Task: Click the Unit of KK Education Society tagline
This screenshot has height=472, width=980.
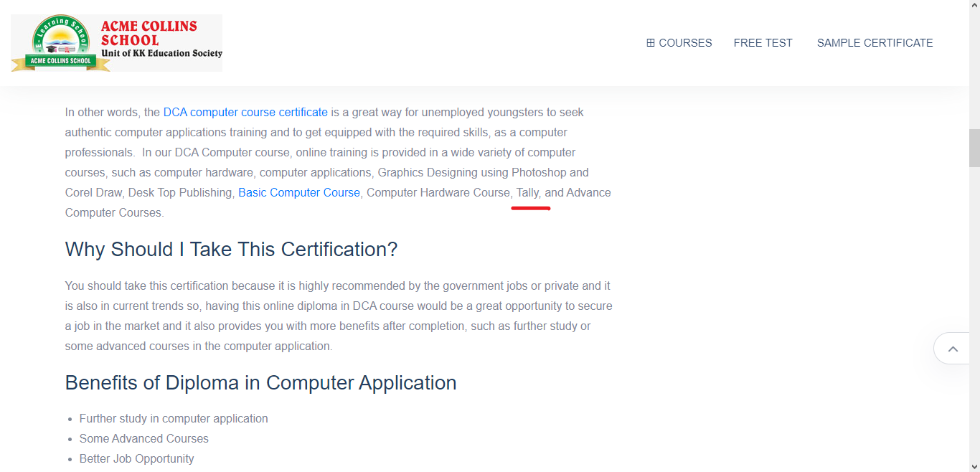Action: (161, 54)
